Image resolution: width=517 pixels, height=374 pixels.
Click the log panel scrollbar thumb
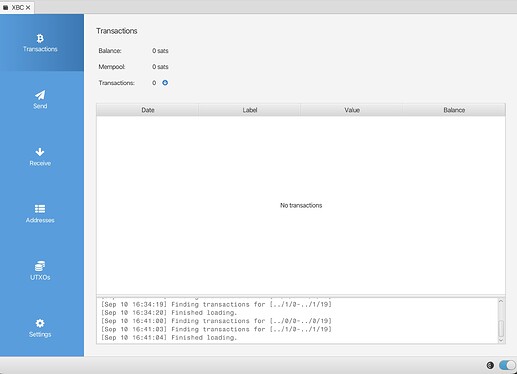[x=501, y=329]
